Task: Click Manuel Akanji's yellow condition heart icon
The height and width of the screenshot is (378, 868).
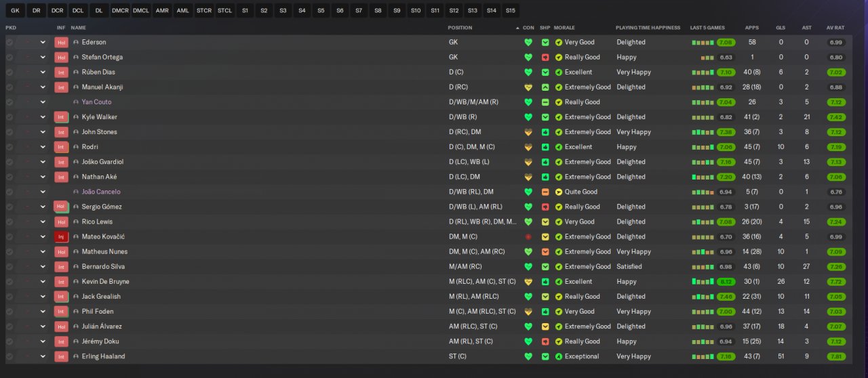Action: (528, 87)
